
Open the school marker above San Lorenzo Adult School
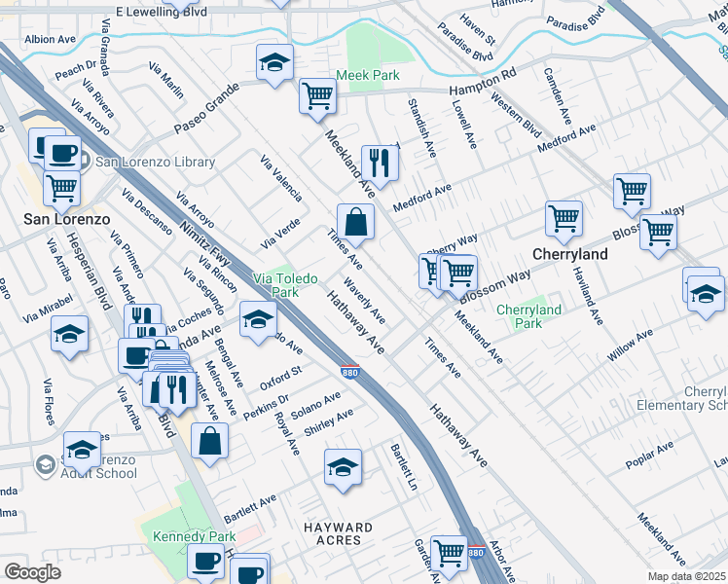[82, 449]
